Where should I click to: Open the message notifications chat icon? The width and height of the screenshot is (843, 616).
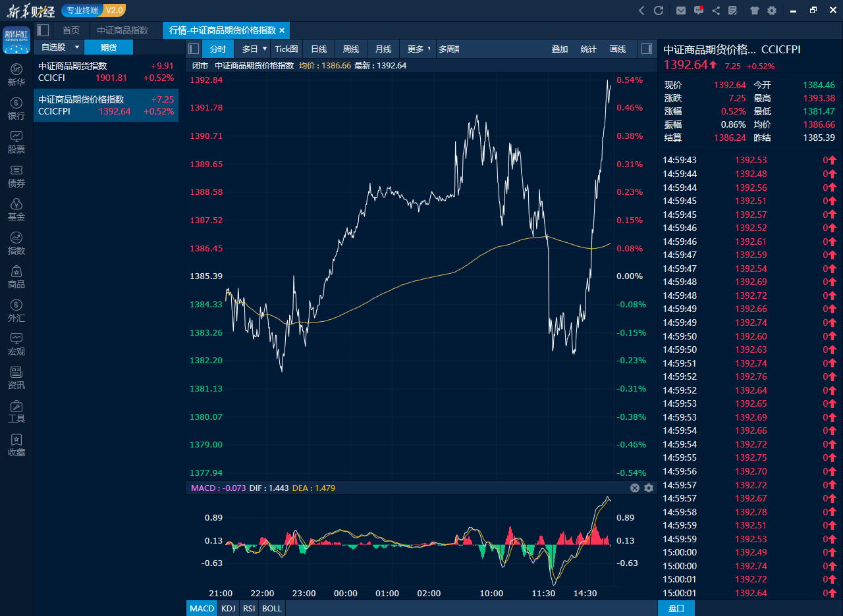click(x=699, y=11)
